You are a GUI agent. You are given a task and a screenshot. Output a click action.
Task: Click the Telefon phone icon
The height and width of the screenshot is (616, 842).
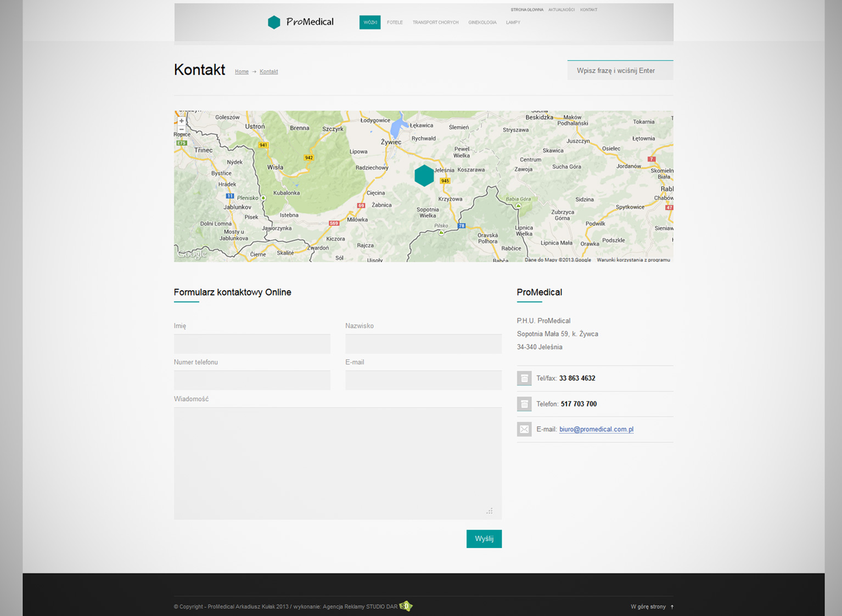click(x=524, y=404)
